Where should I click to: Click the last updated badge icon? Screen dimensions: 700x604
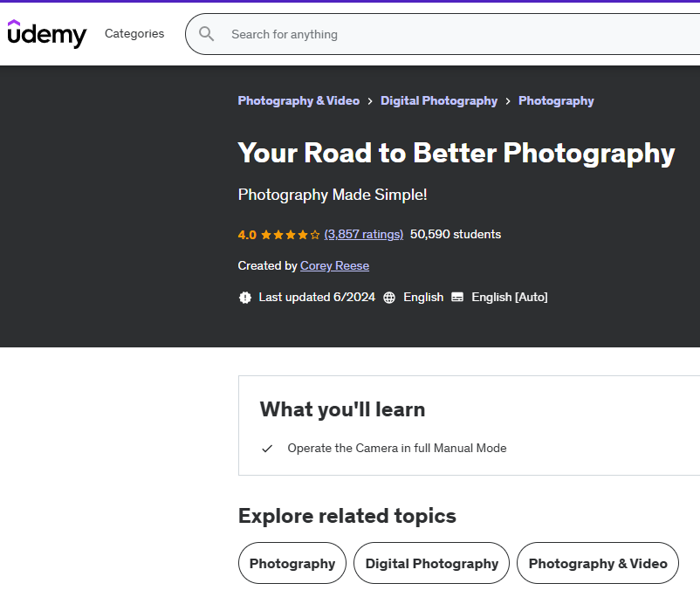coord(245,297)
